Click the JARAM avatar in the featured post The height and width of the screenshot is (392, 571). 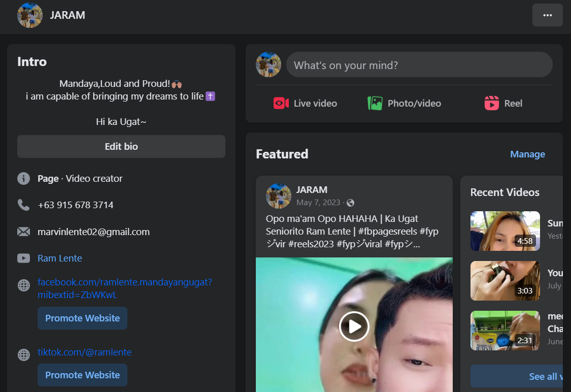(x=279, y=196)
